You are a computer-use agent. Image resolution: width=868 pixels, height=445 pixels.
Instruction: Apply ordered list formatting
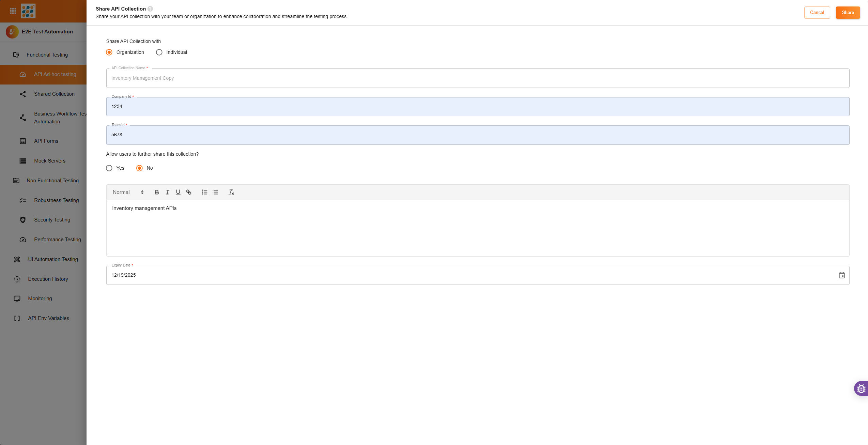tap(204, 192)
